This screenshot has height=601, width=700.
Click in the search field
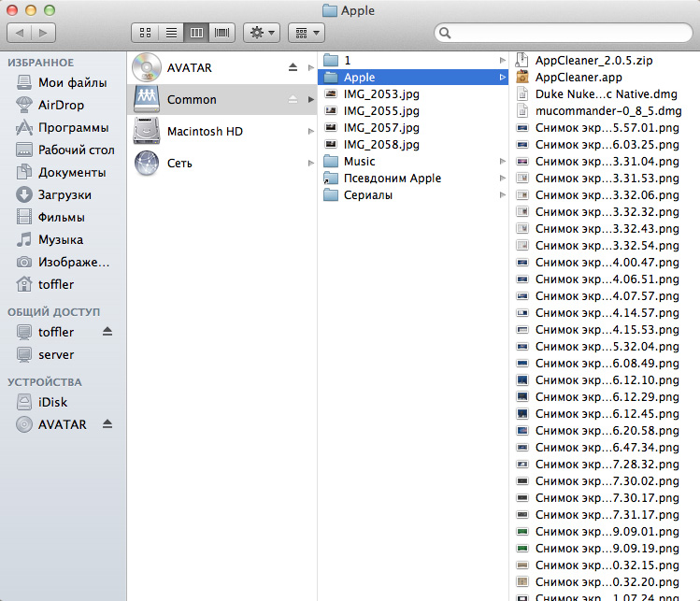coord(561,33)
